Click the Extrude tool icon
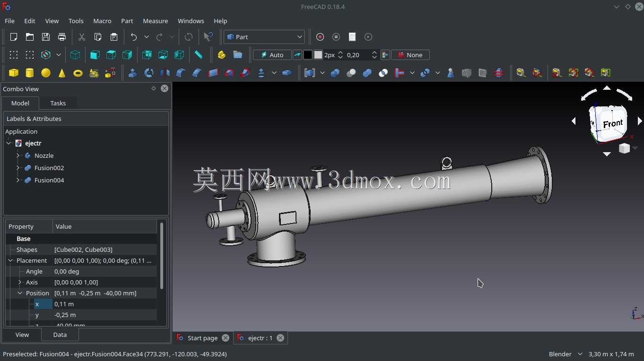Image resolution: width=644 pixels, height=361 pixels. [133, 73]
